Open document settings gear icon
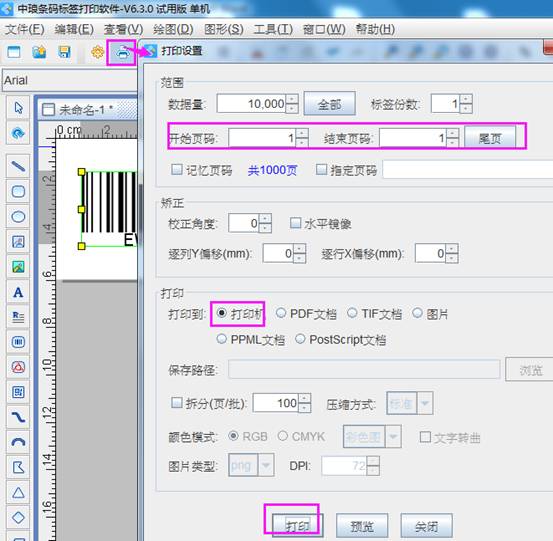The image size is (553, 541). coord(97,52)
